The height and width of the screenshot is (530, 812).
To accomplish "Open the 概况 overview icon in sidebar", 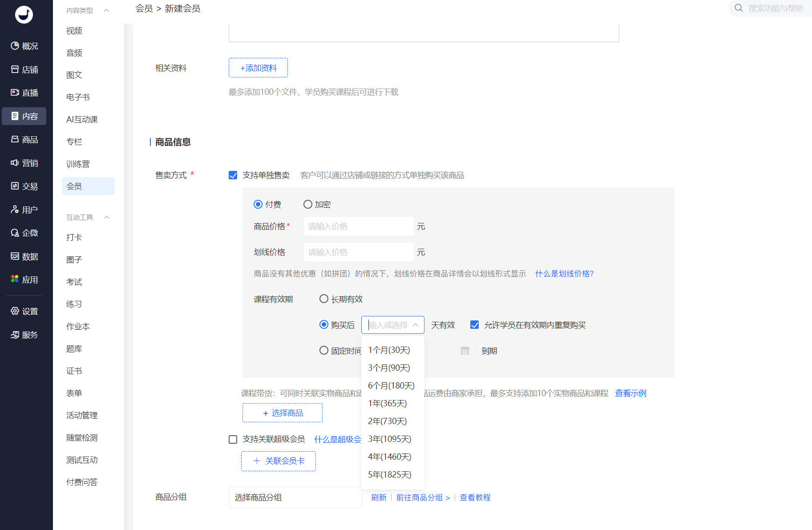I will coord(15,46).
